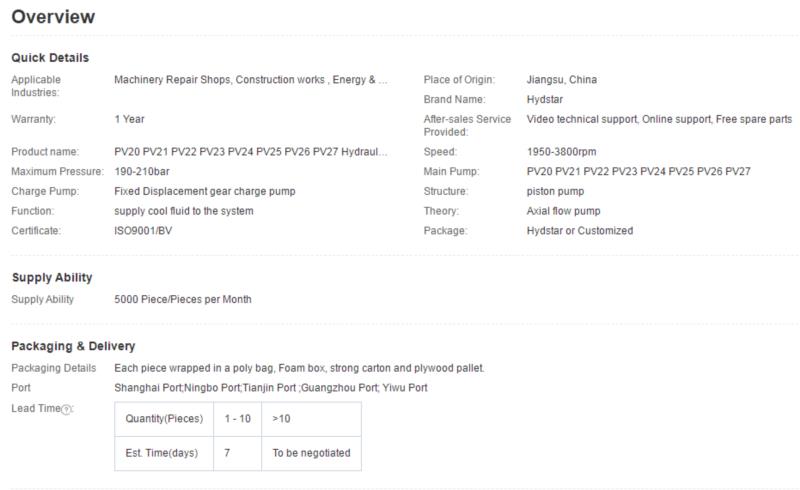Viewport: 800px width, 490px height.
Task: Click the Shanghai Port list text
Action: coord(271,388)
